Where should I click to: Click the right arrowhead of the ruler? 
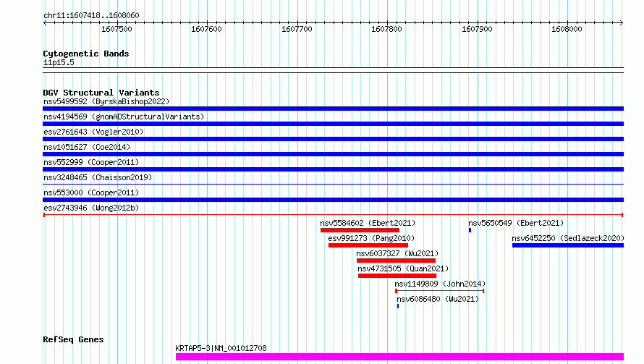coord(622,23)
